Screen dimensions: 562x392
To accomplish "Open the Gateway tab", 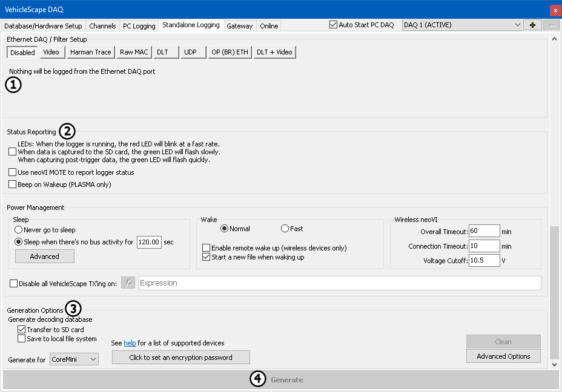I will [239, 26].
